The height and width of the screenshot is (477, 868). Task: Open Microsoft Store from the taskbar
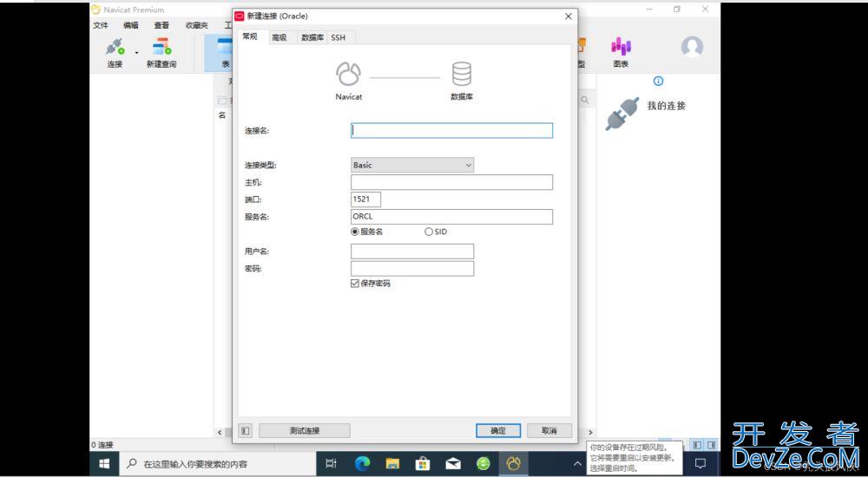[x=423, y=464]
